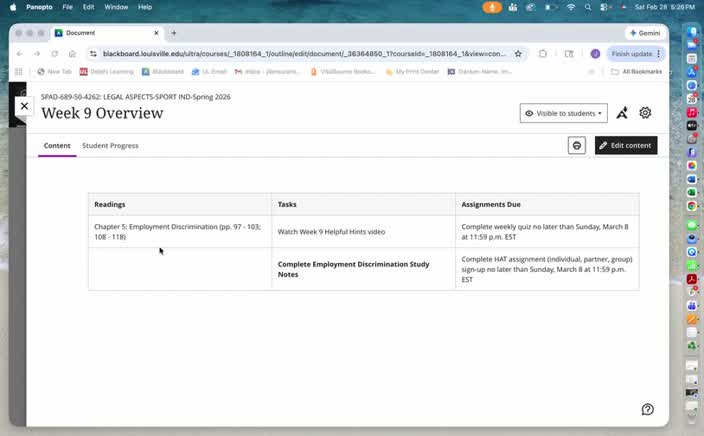Click the 'Complete HAT assignment' sign-up text
Image resolution: width=704 pixels, height=436 pixels.
click(x=547, y=269)
